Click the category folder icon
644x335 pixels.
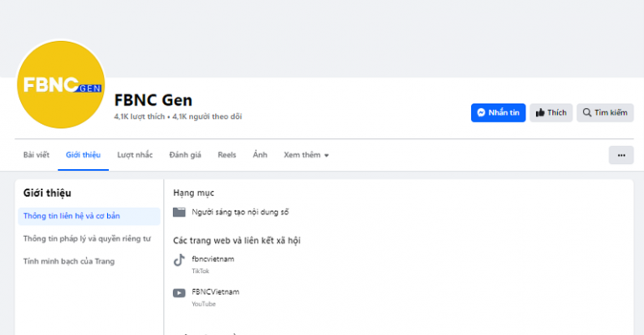(179, 212)
